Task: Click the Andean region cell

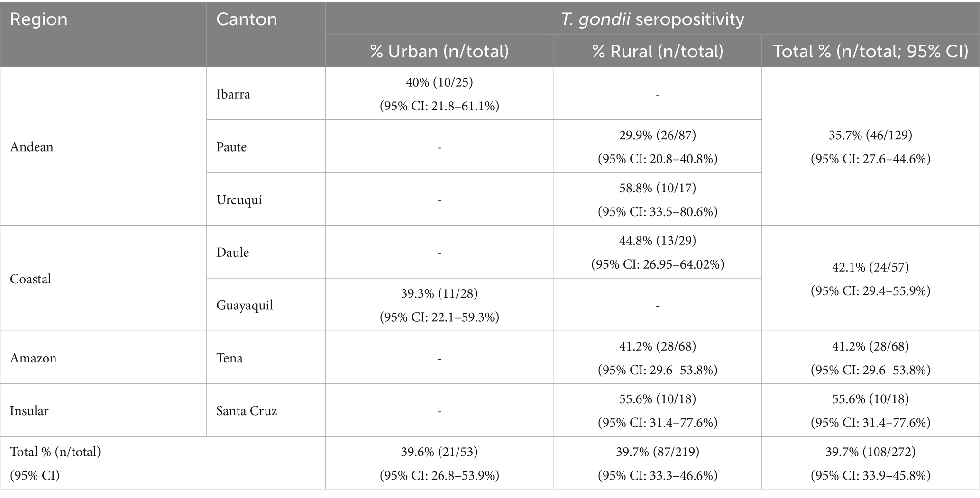Action: point(32,147)
